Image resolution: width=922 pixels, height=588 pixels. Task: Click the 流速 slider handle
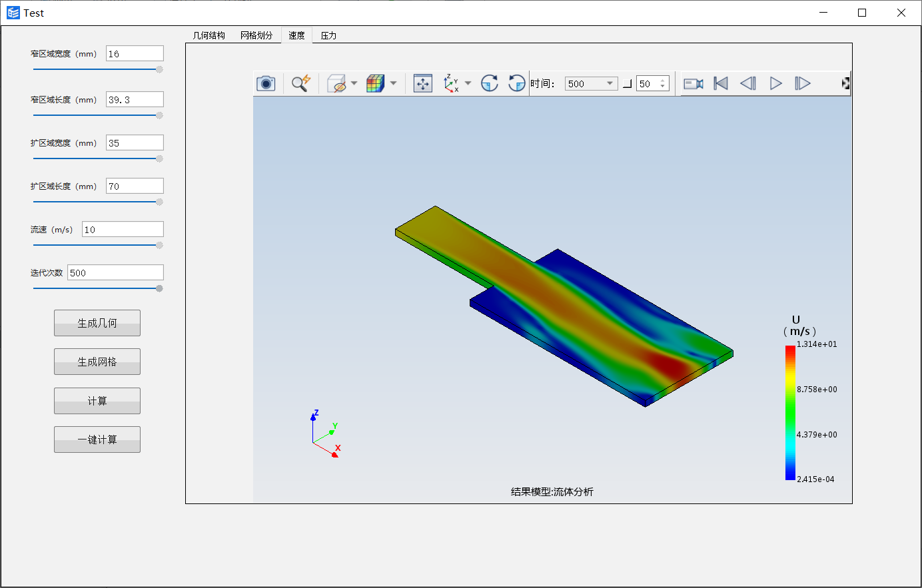(159, 245)
